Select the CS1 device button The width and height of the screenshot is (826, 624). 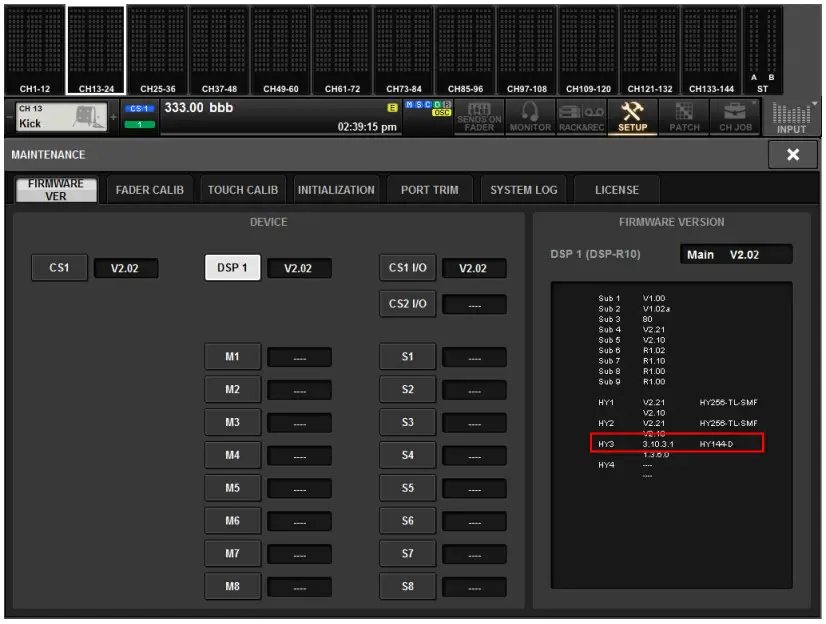coord(59,268)
